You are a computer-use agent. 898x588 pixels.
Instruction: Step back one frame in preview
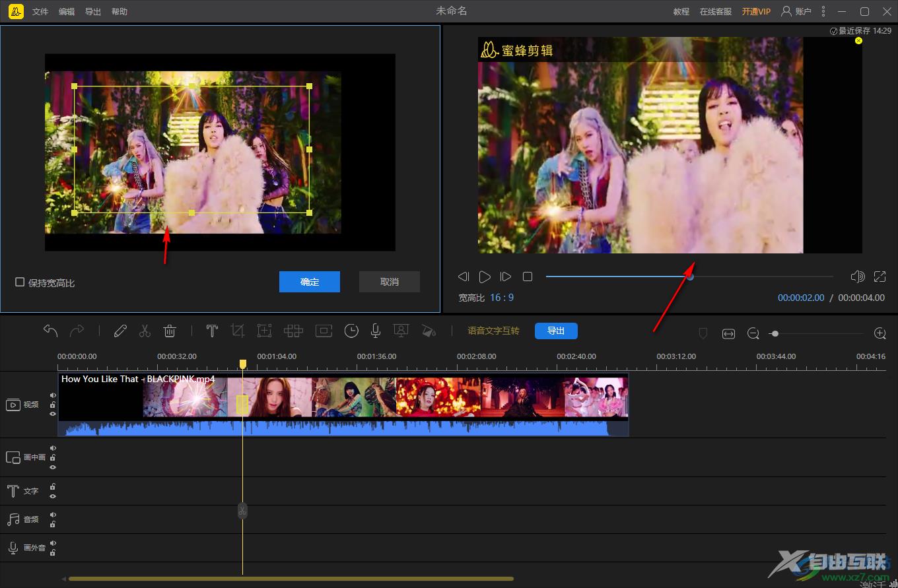(x=464, y=277)
